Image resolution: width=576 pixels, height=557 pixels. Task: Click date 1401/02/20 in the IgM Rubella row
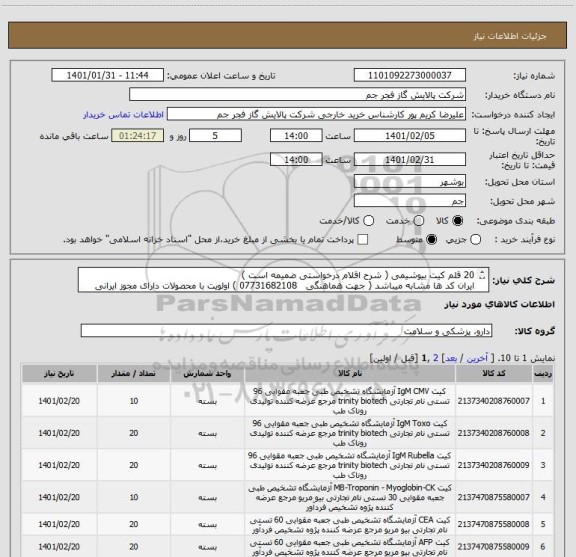[x=59, y=465]
